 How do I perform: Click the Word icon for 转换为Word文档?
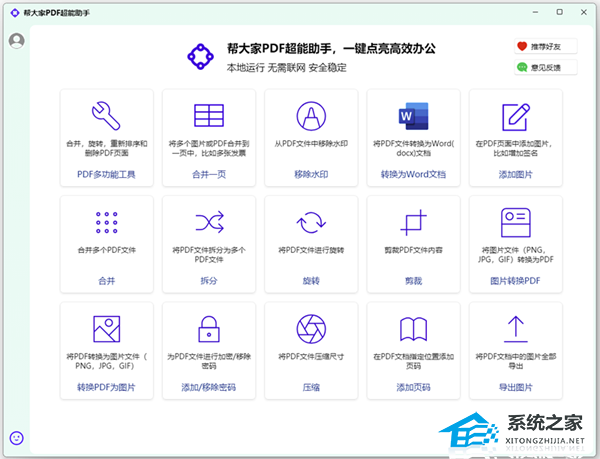pos(413,115)
